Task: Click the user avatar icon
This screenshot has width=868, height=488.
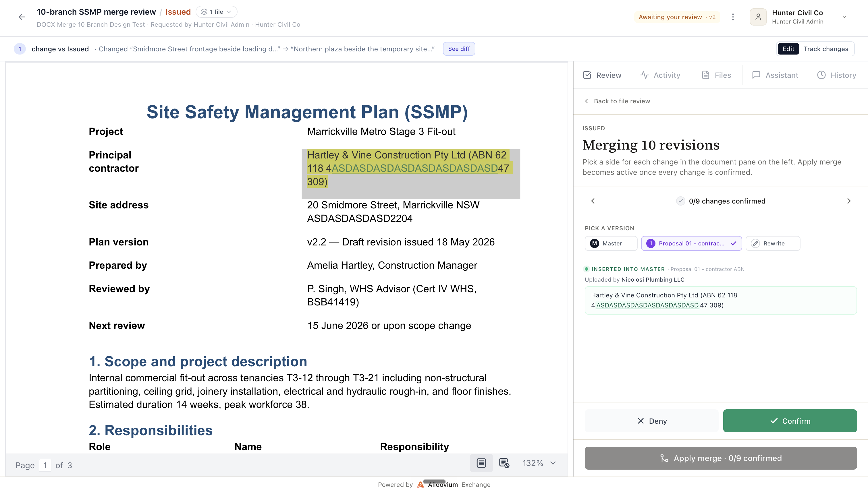Action: (x=758, y=17)
